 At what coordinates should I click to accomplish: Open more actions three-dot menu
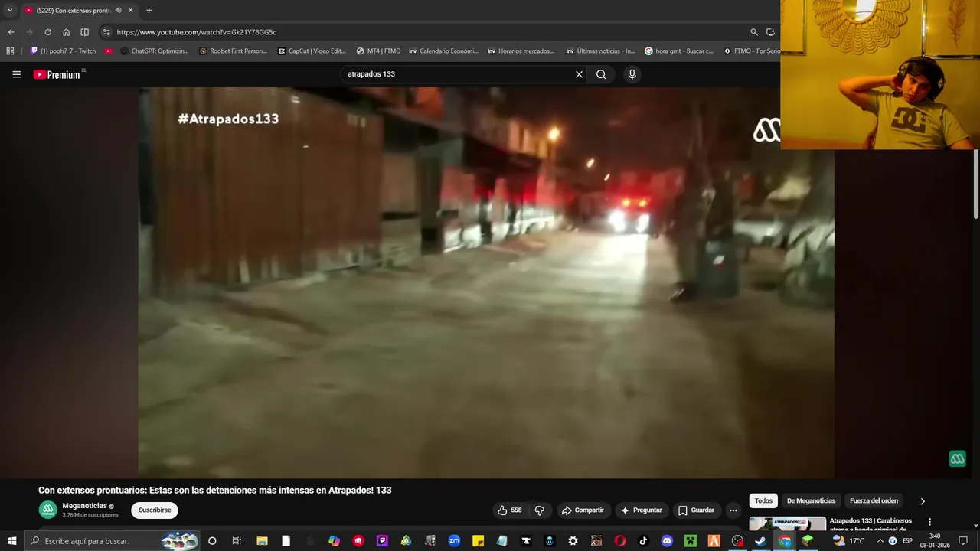733,510
